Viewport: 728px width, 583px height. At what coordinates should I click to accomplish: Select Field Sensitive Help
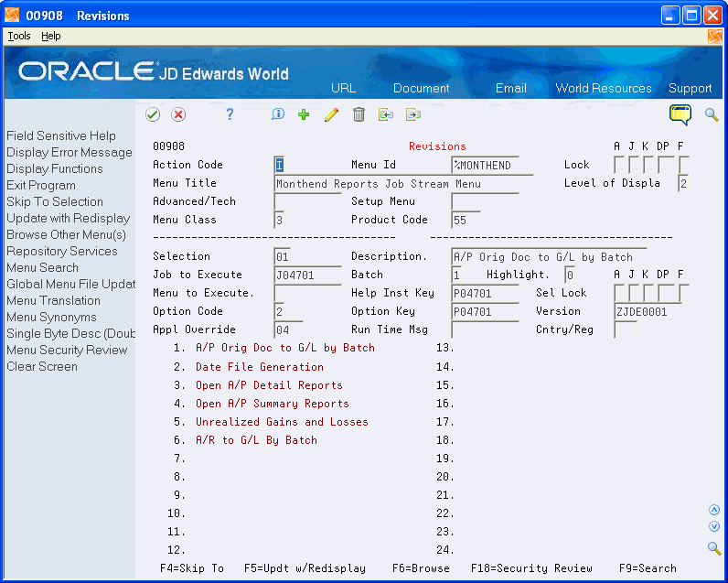pos(61,135)
